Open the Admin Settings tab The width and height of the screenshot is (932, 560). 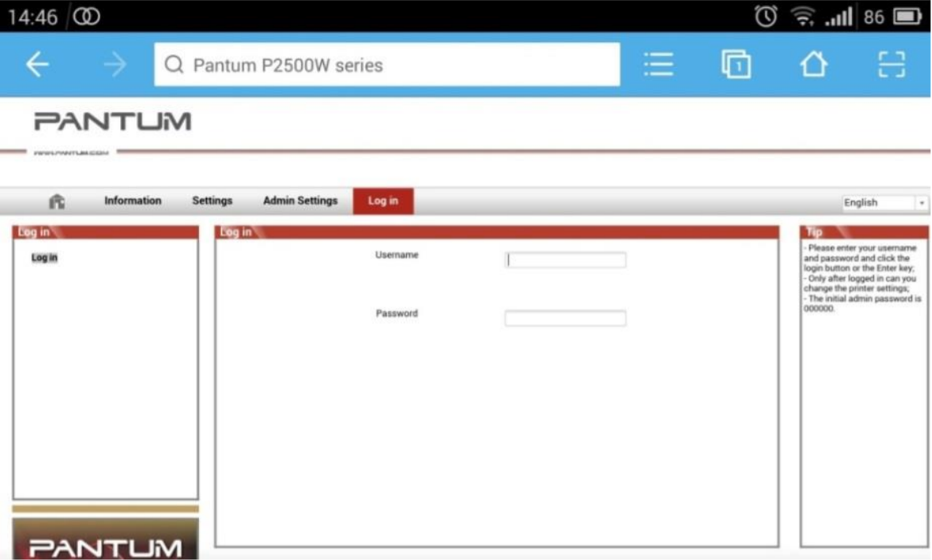coord(300,201)
